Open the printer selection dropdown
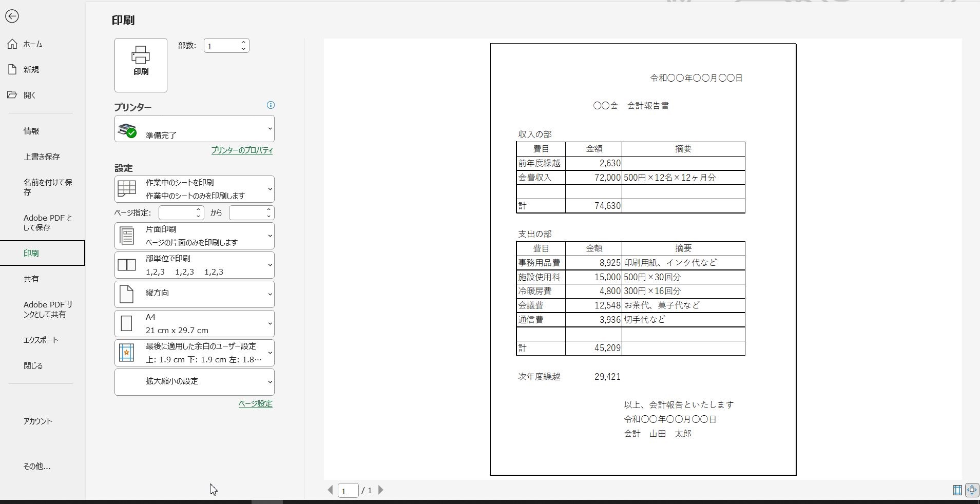 tap(194, 129)
